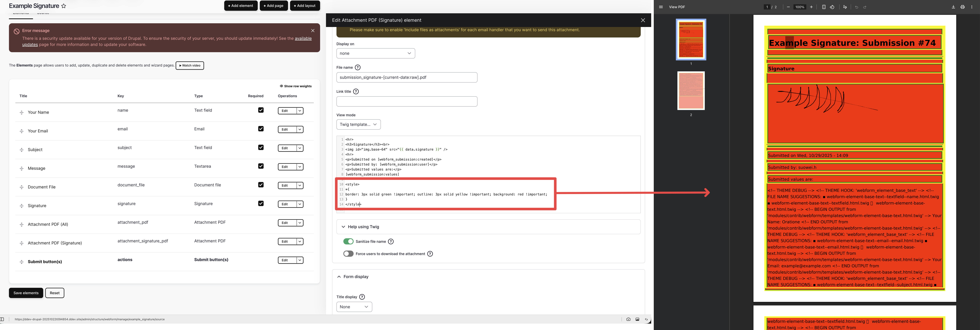Viewport: 980px width, 330px height.
Task: Open help for File name field
Action: [358, 67]
